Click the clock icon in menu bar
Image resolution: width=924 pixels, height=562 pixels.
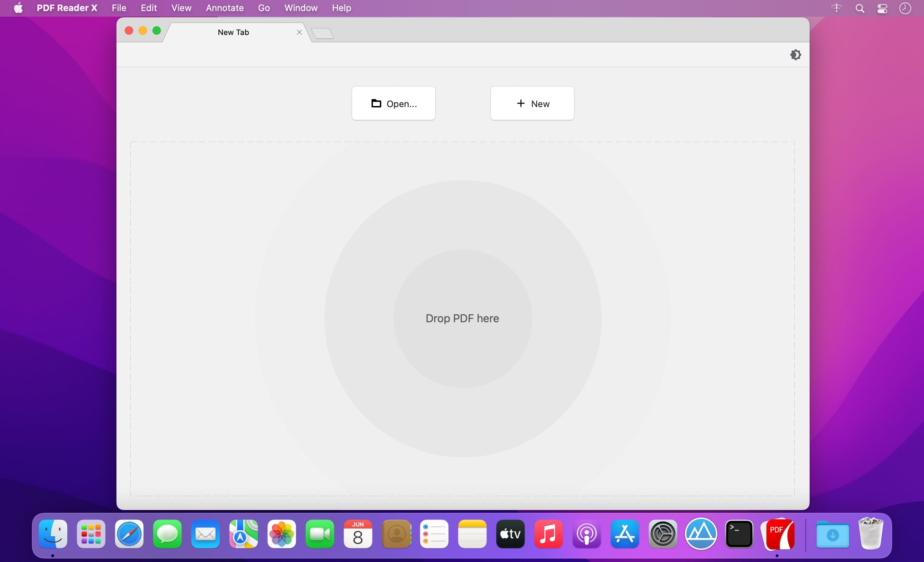(905, 8)
